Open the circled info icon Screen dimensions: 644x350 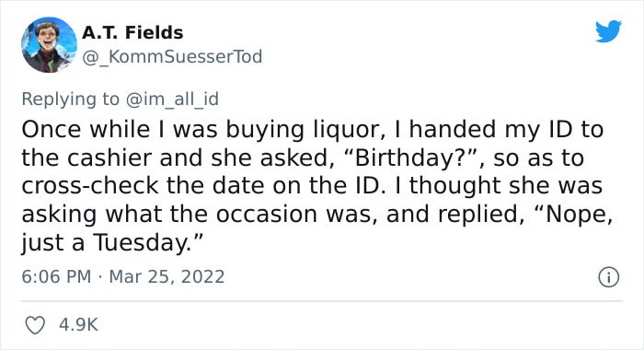(x=608, y=277)
